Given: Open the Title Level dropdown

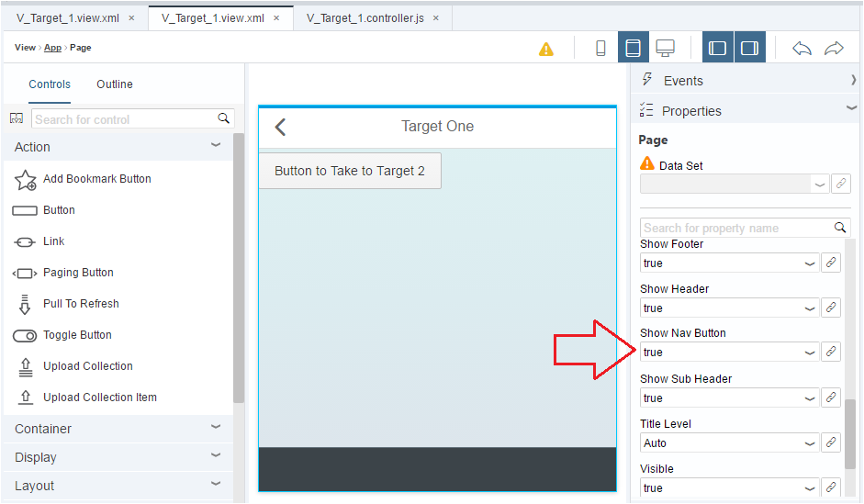Looking at the screenshot, I should pyautogui.click(x=810, y=443).
